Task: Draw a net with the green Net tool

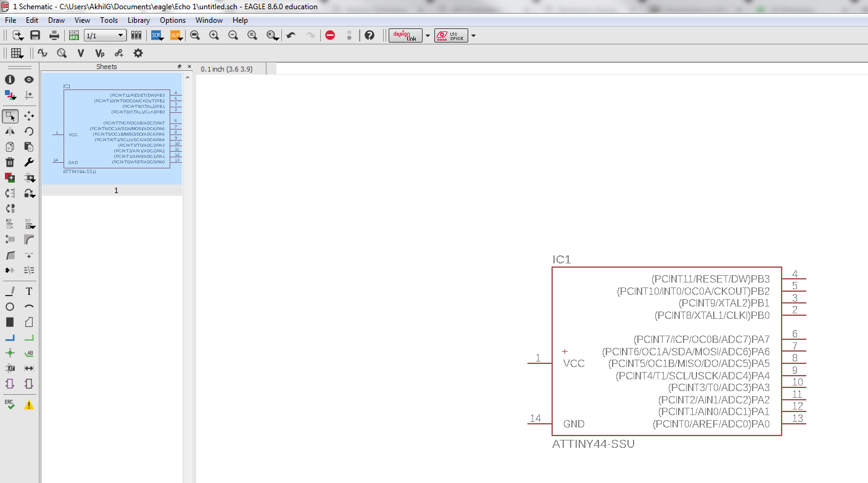Action: [x=28, y=337]
